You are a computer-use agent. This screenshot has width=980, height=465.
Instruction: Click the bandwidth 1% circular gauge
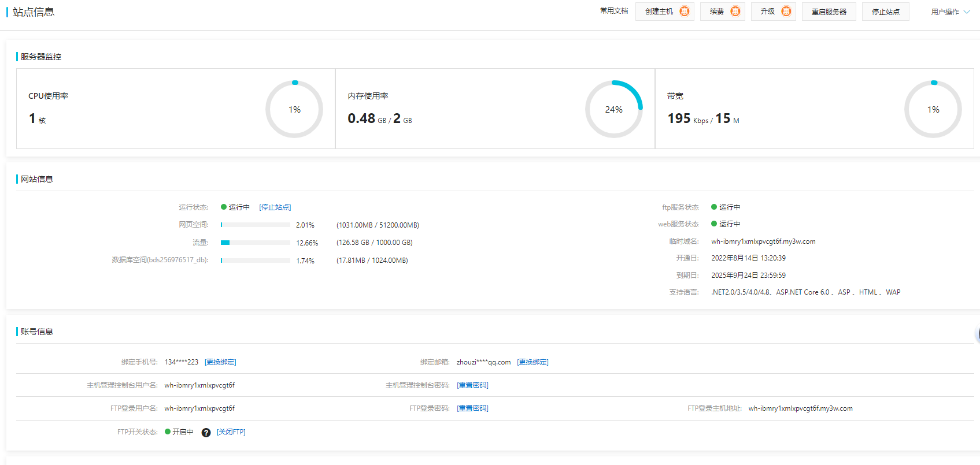coord(933,109)
